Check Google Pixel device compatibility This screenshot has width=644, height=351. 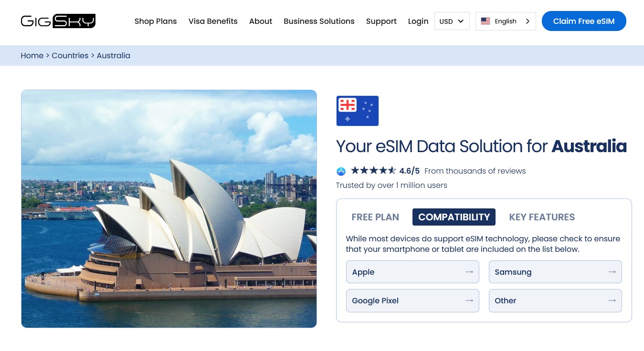tap(412, 300)
